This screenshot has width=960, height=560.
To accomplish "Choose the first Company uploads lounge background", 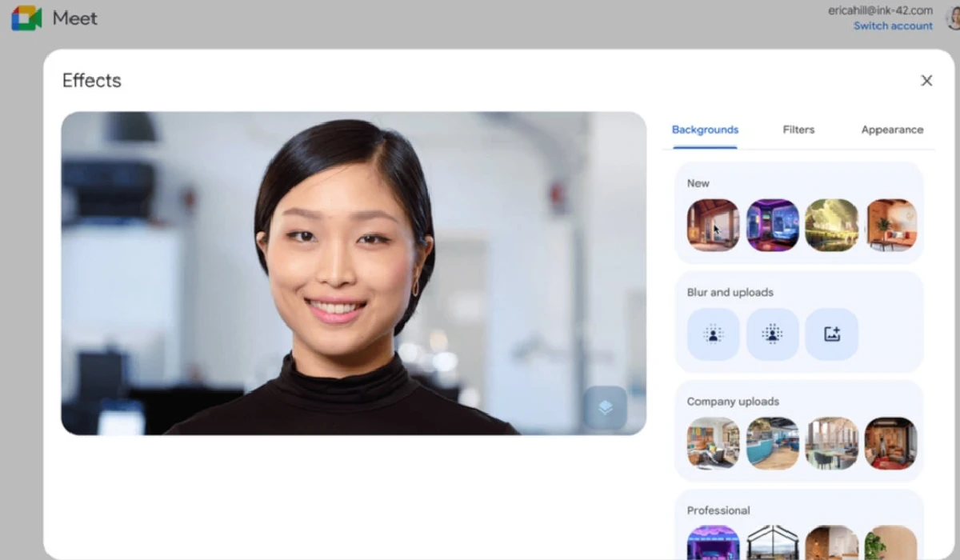I will coord(713,443).
